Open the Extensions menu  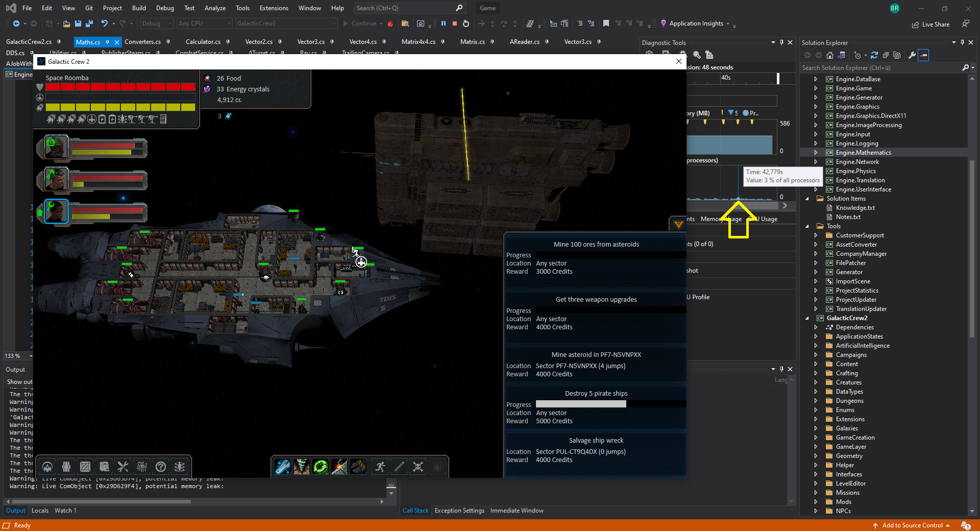coord(274,8)
